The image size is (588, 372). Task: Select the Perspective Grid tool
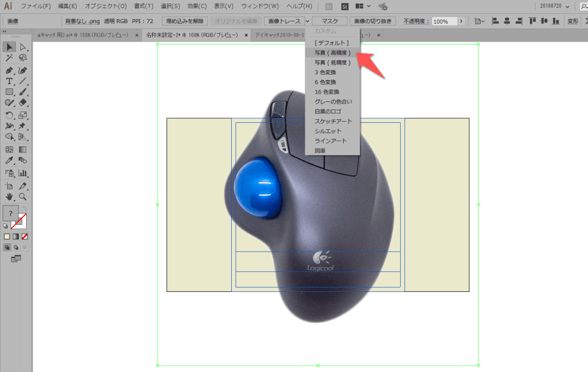pos(23,136)
